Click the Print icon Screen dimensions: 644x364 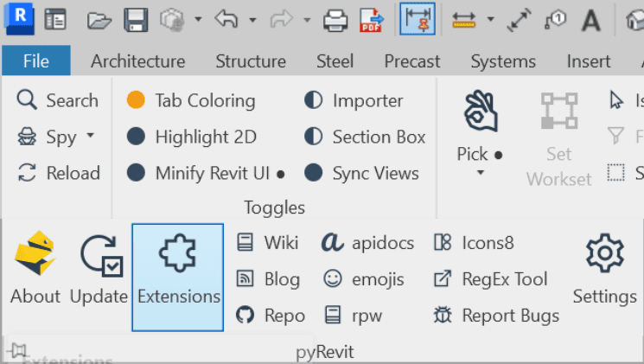[335, 20]
